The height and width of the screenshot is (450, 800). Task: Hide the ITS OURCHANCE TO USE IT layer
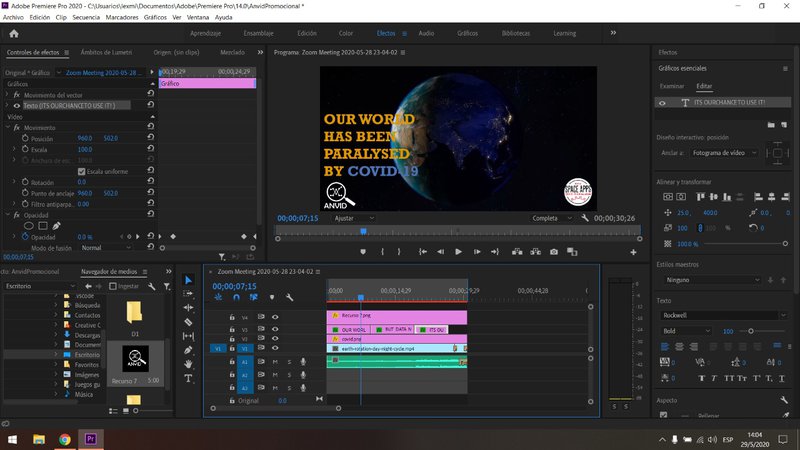(662, 103)
